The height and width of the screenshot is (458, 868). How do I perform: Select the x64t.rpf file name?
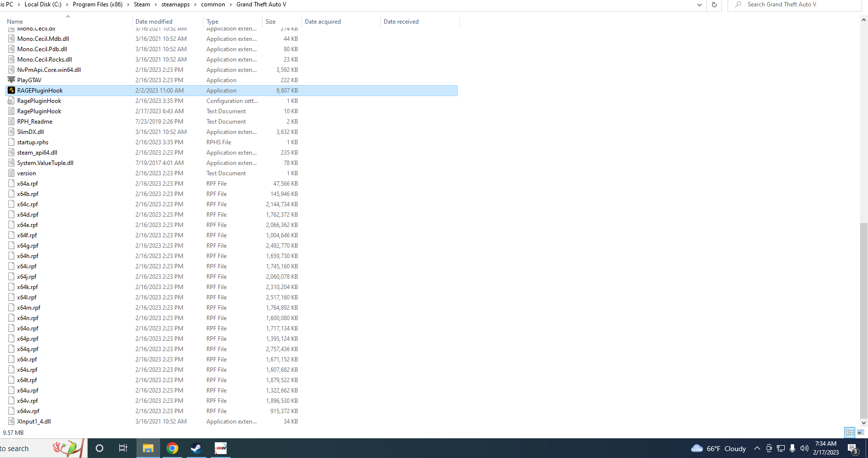27,380
